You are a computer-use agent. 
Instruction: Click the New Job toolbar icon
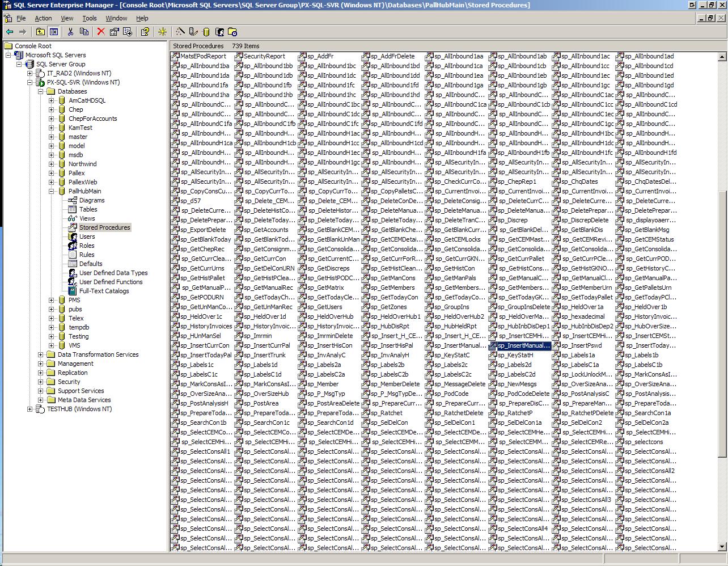click(232, 32)
